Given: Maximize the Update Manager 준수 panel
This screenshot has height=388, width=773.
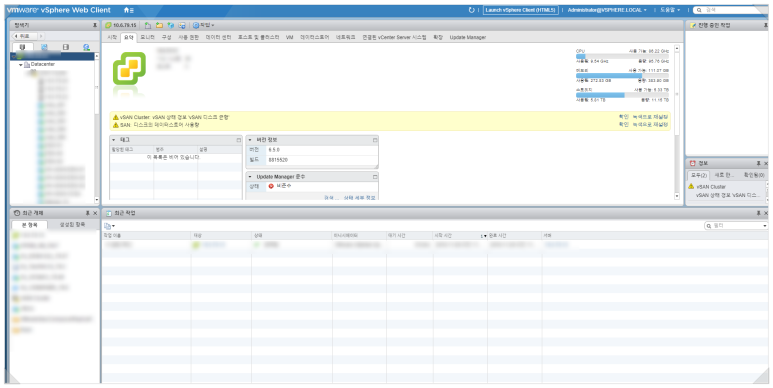Looking at the screenshot, I should click(375, 176).
